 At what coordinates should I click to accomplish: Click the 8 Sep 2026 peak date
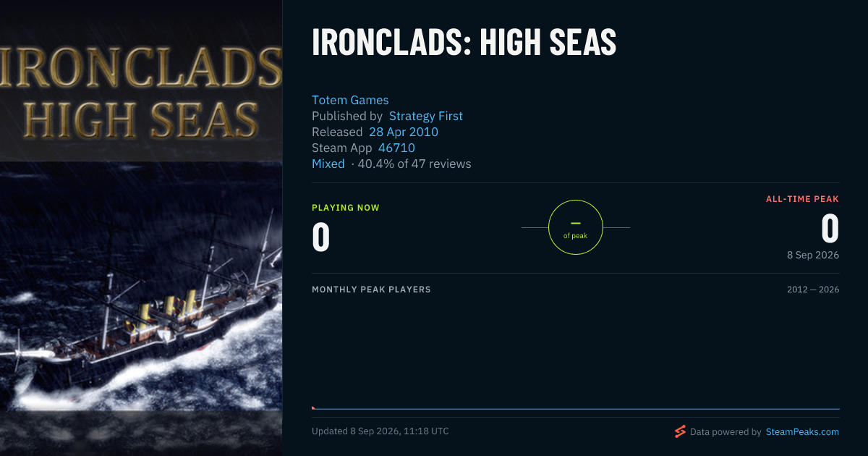click(813, 255)
